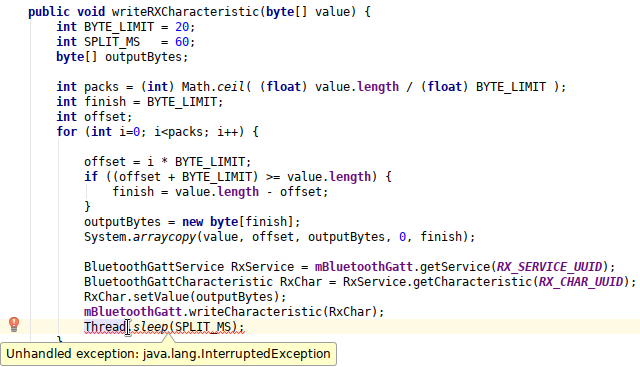Click RxChar.setValue call
This screenshot has width=640, height=367.
136,297
